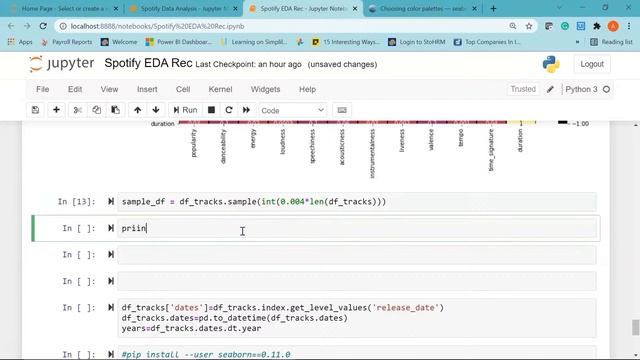Insert cell below with the plus icon
This screenshot has width=640, height=360.
point(56,110)
